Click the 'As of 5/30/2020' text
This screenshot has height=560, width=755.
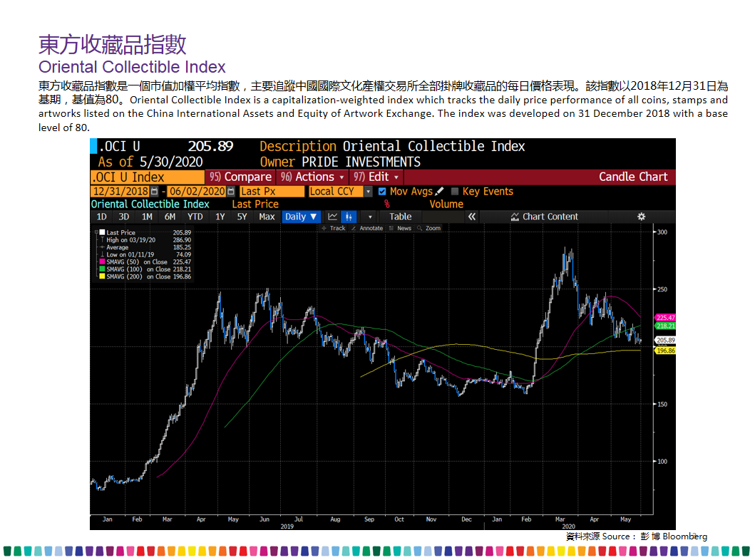click(x=150, y=162)
